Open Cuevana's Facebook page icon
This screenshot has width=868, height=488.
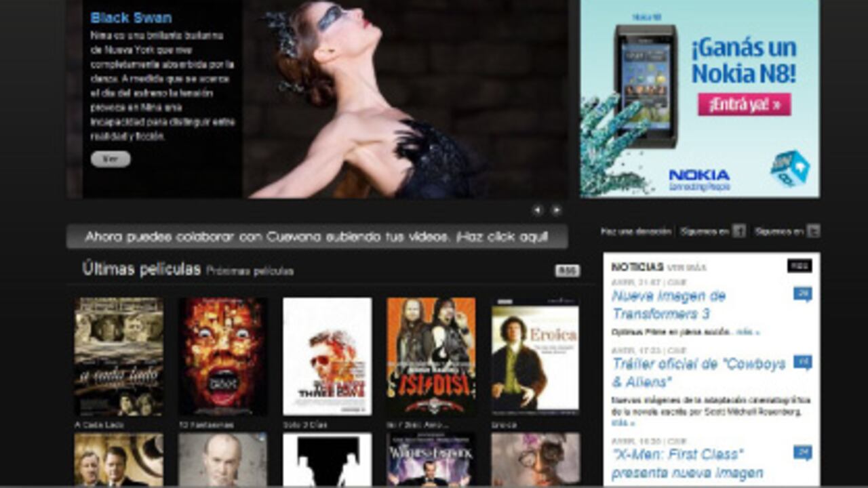[738, 231]
